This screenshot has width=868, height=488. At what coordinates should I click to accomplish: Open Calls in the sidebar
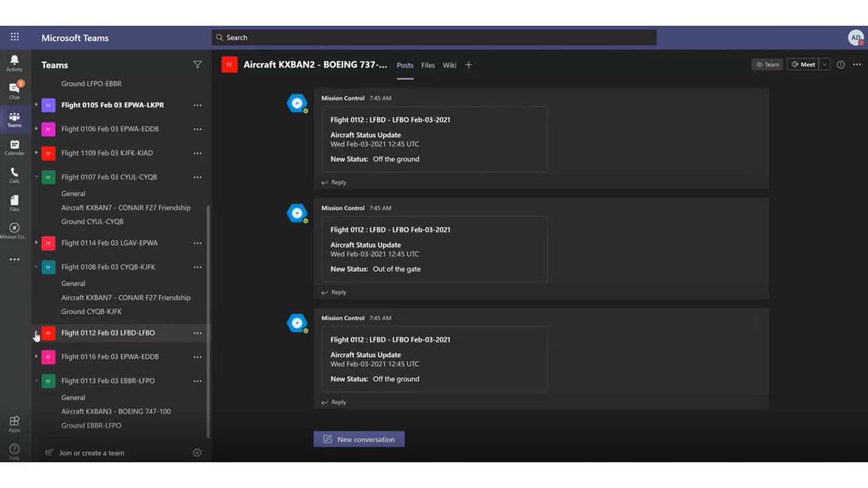pos(14,175)
